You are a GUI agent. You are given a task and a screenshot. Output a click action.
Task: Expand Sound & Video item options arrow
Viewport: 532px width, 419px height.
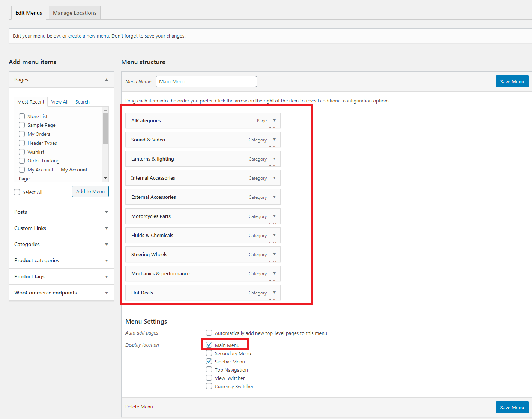pos(274,140)
